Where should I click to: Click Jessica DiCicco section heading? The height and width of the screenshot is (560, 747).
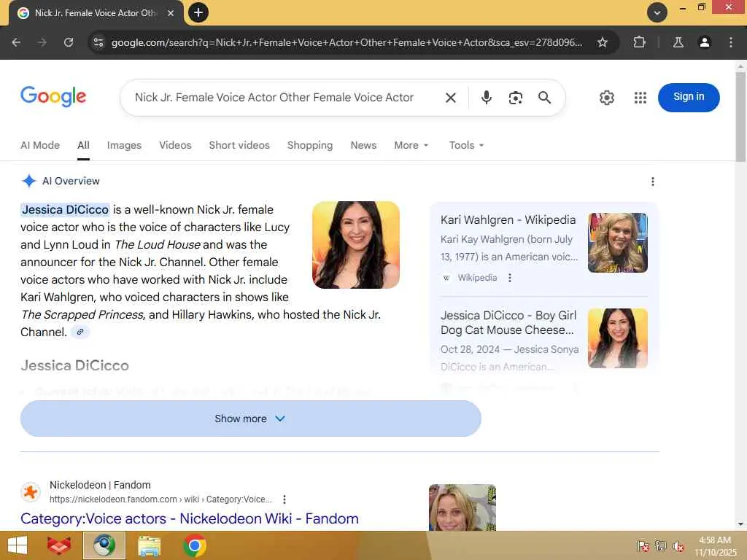click(75, 365)
